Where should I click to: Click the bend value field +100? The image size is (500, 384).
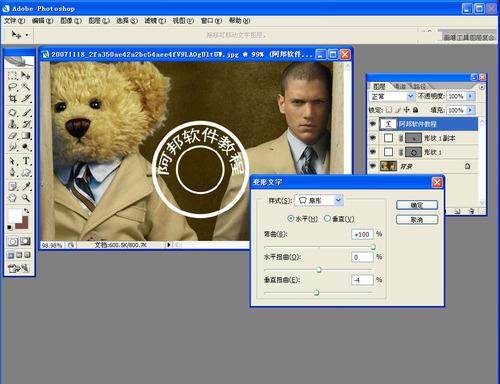[x=362, y=234]
